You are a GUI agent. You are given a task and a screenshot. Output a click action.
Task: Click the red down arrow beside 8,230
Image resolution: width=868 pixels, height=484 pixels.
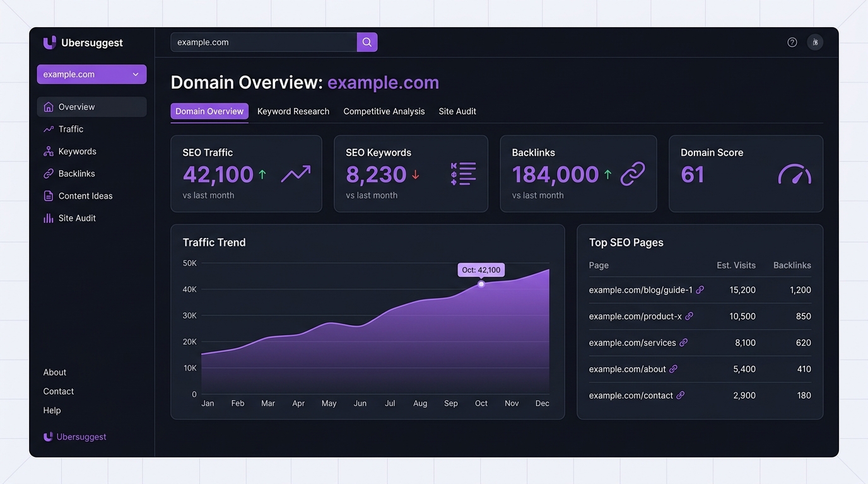click(415, 175)
